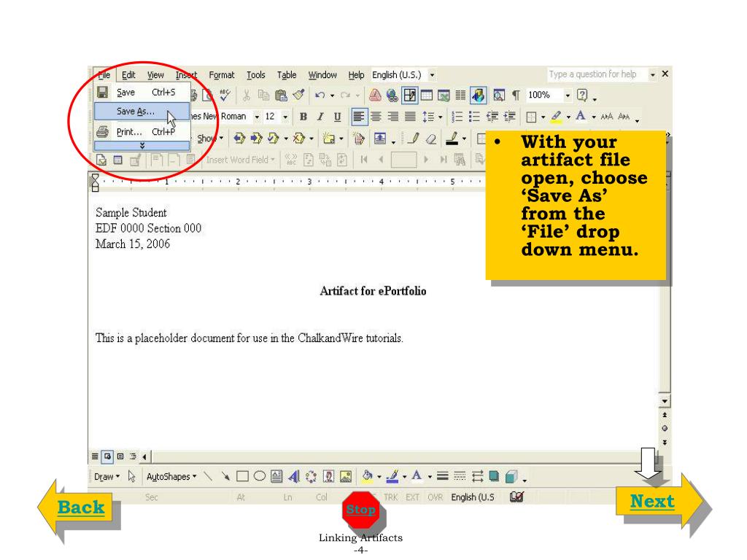Click the Eraser icon in tables toolbar

tap(430, 139)
